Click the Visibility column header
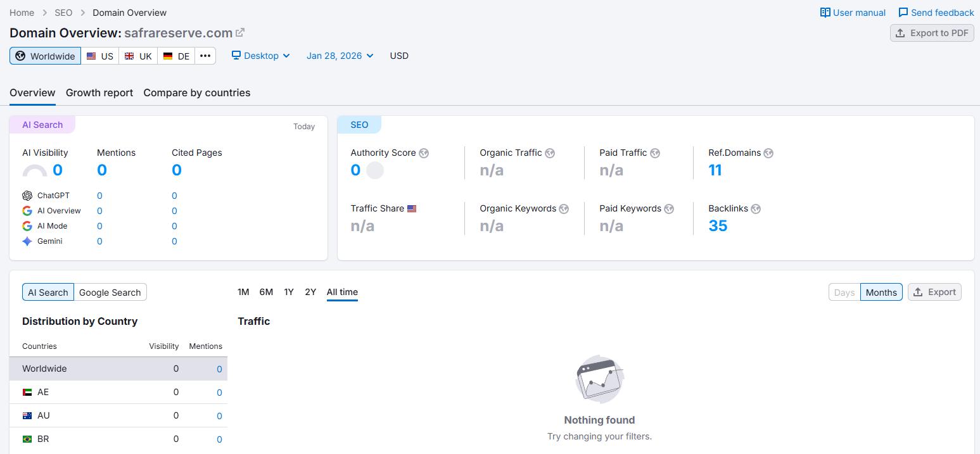This screenshot has width=980, height=454. pos(164,346)
